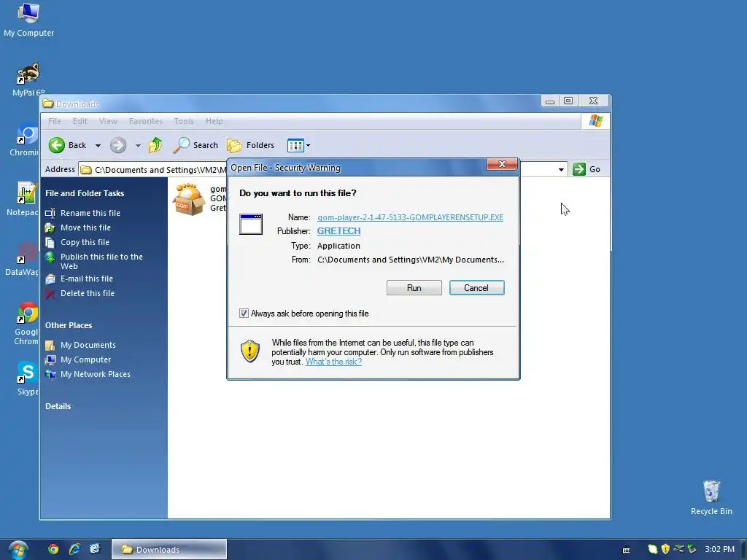Click the security shield tray icon
747x560 pixels.
(x=665, y=549)
